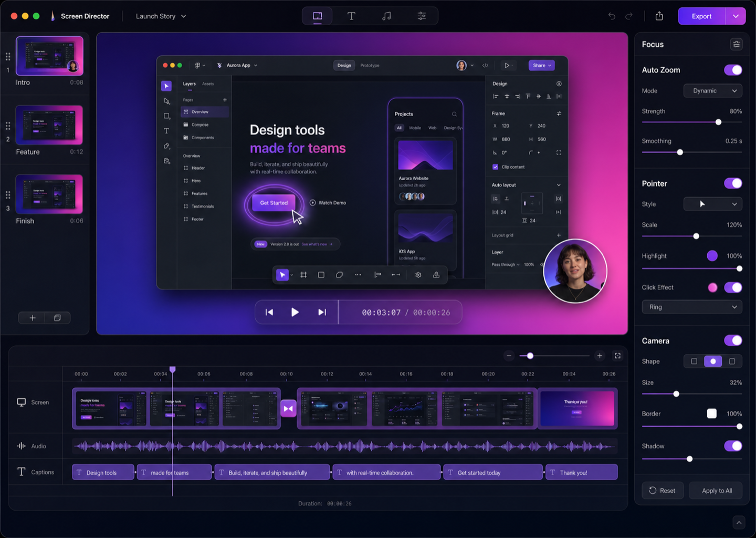Screen dimensions: 756x538
Task: Click the transition icon between screen clips
Action: [x=288, y=408]
